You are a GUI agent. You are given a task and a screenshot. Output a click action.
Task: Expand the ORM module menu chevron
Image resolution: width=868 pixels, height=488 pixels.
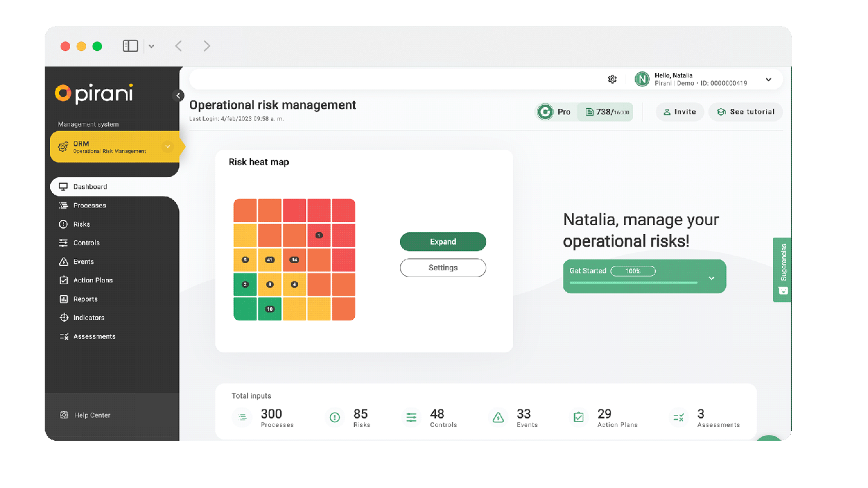pos(167,146)
